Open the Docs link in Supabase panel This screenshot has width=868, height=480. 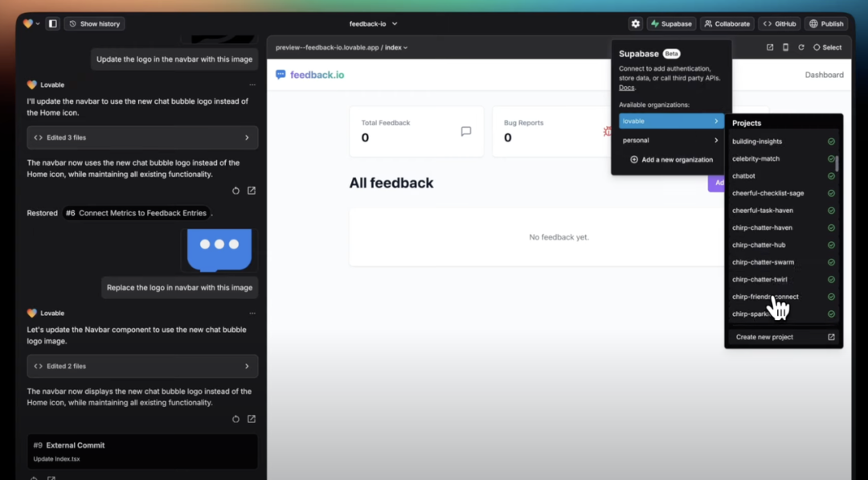point(626,88)
